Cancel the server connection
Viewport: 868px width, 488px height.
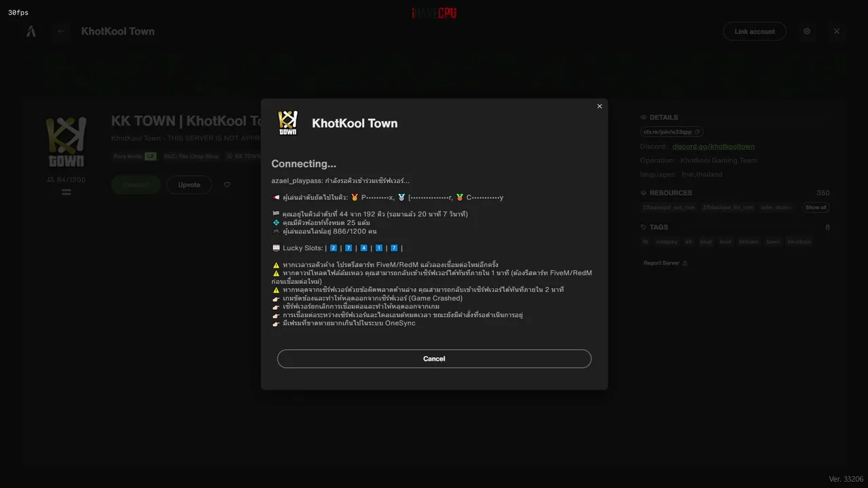[x=434, y=359]
